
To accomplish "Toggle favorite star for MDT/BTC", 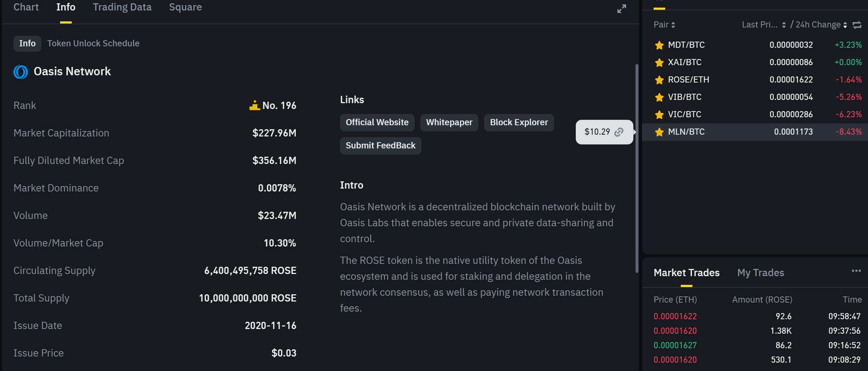I will 659,45.
